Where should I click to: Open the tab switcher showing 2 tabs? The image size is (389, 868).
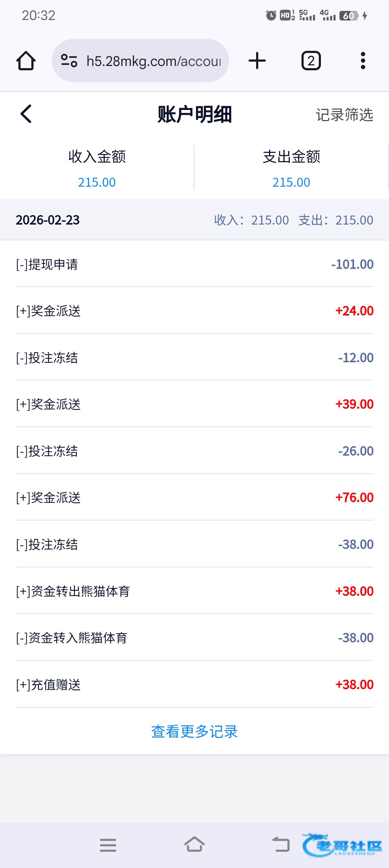pyautogui.click(x=311, y=61)
